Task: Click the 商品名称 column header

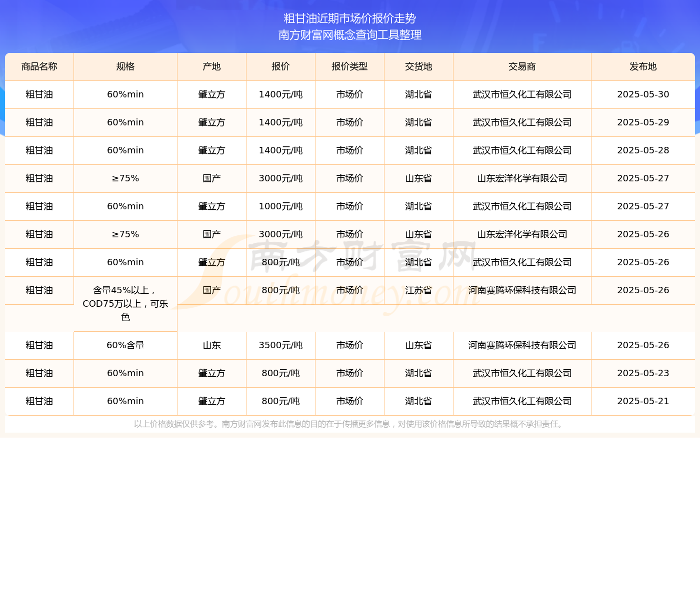Action: tap(39, 67)
